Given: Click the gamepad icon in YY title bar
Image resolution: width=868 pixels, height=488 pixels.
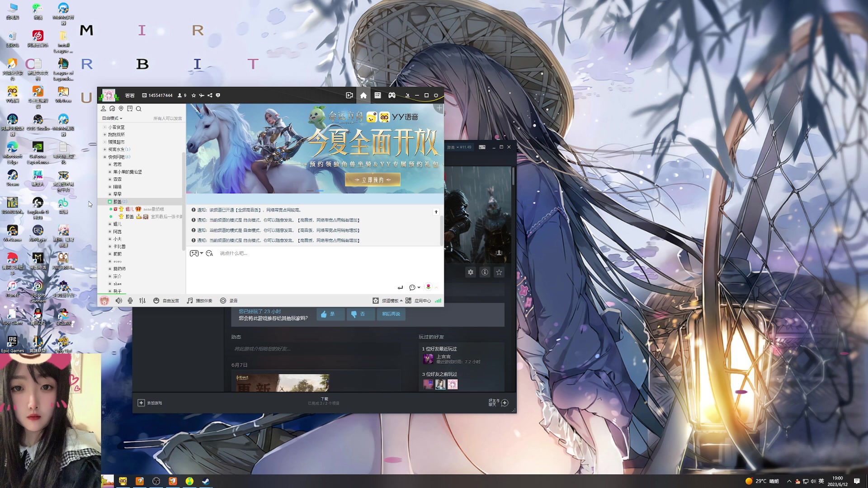Looking at the screenshot, I should click(x=392, y=95).
